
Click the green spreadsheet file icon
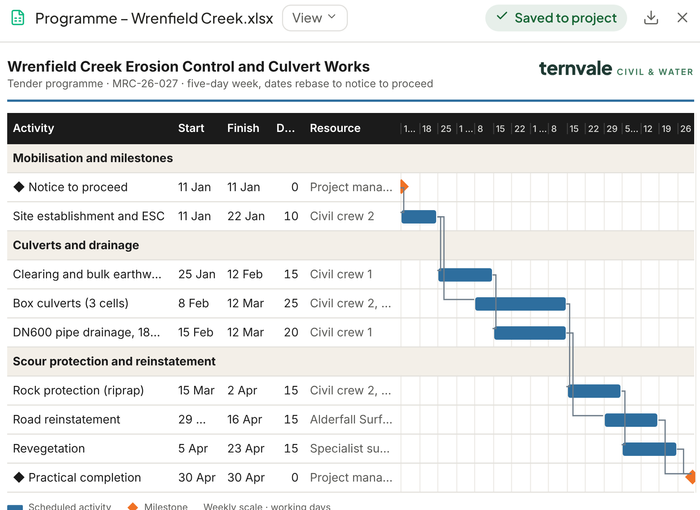(x=18, y=18)
